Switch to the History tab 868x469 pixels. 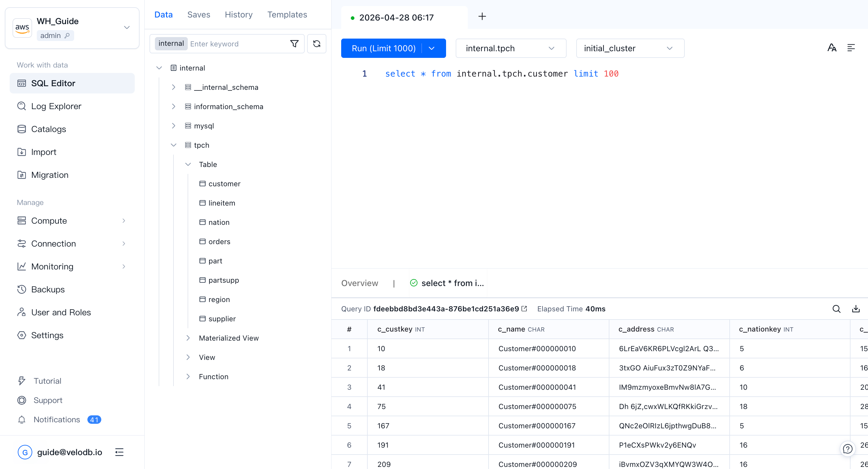(239, 14)
